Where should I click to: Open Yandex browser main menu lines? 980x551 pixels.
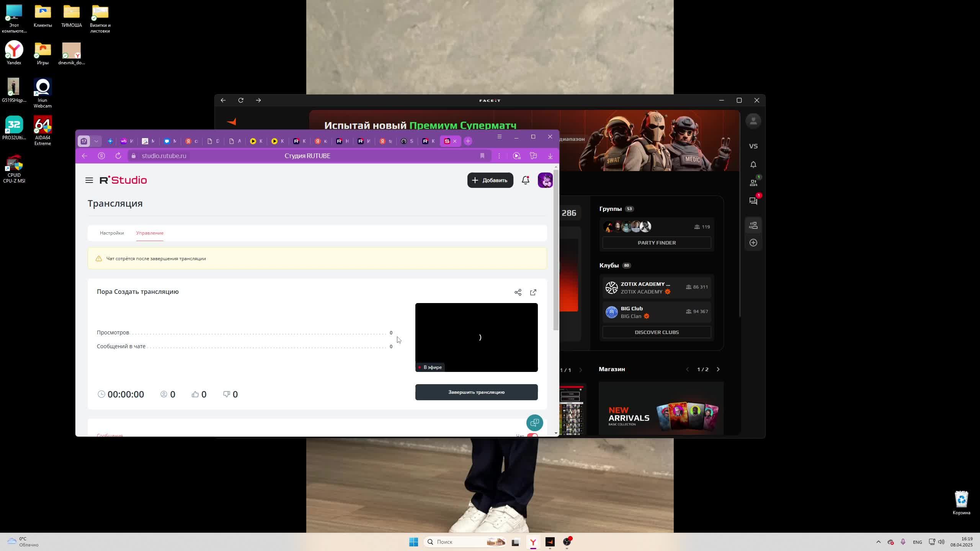pos(499,137)
